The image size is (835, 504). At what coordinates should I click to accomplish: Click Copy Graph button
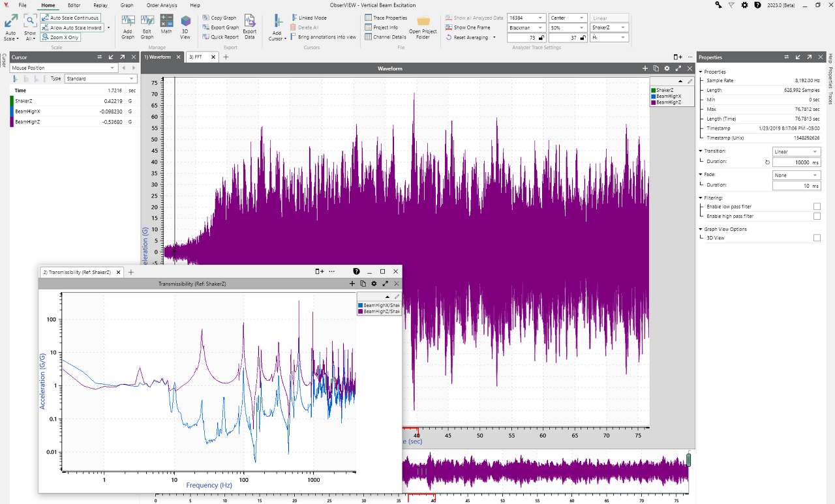click(219, 18)
